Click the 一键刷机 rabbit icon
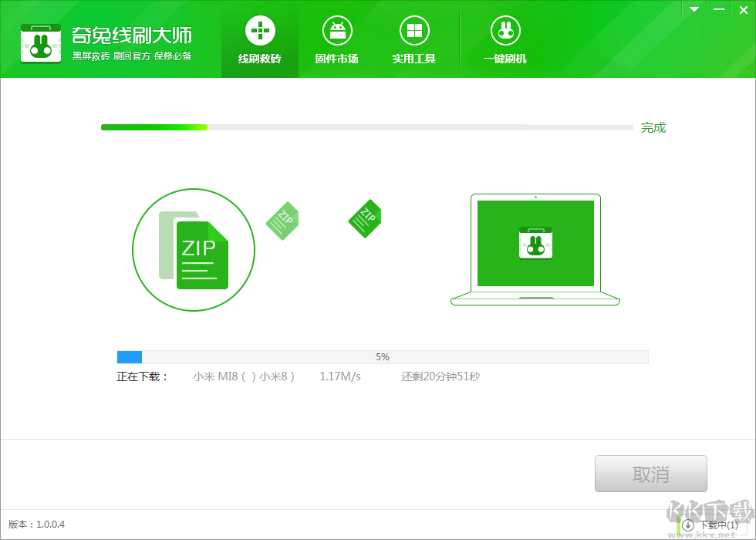 (505, 31)
